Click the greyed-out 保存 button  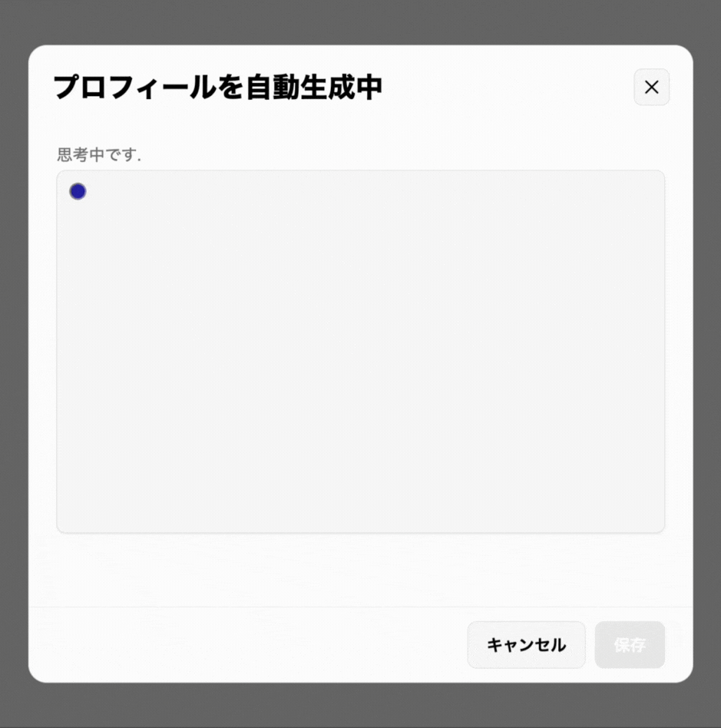point(630,644)
